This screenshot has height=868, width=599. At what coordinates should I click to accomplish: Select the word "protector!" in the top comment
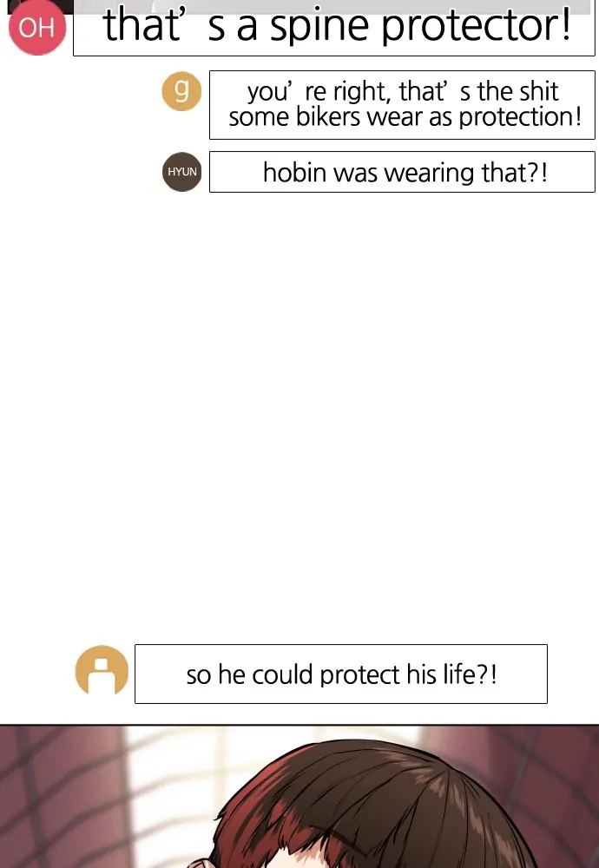pyautogui.click(x=476, y=25)
